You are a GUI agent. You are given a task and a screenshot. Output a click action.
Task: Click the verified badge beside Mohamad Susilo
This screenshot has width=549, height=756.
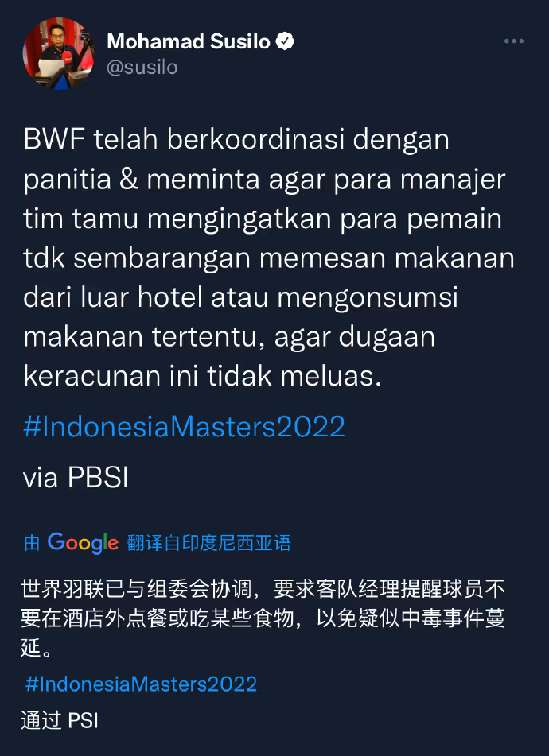click(285, 41)
